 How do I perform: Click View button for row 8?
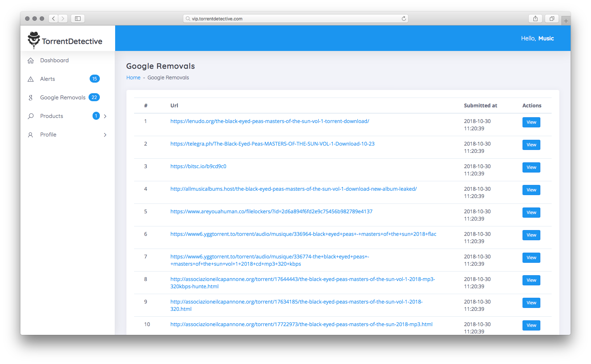click(x=531, y=280)
